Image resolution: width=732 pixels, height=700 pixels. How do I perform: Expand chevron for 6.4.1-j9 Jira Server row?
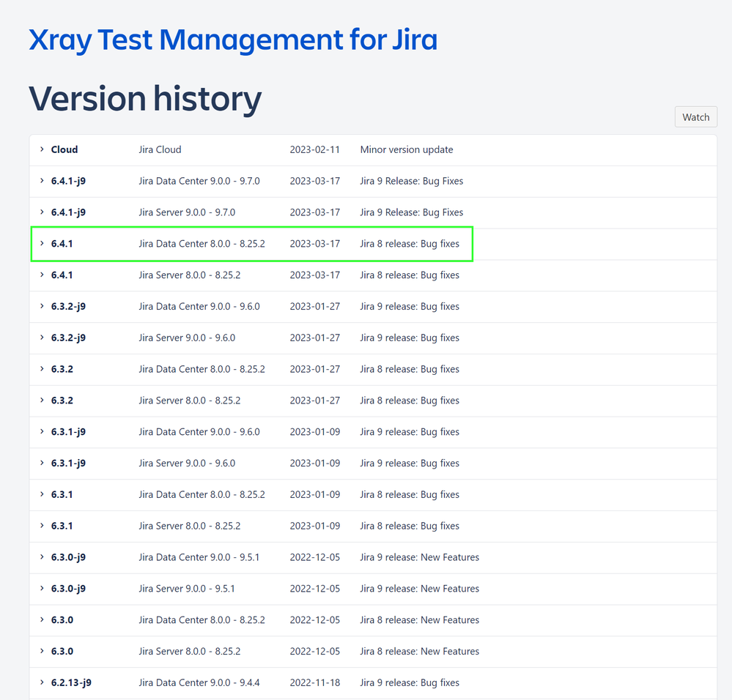42,212
